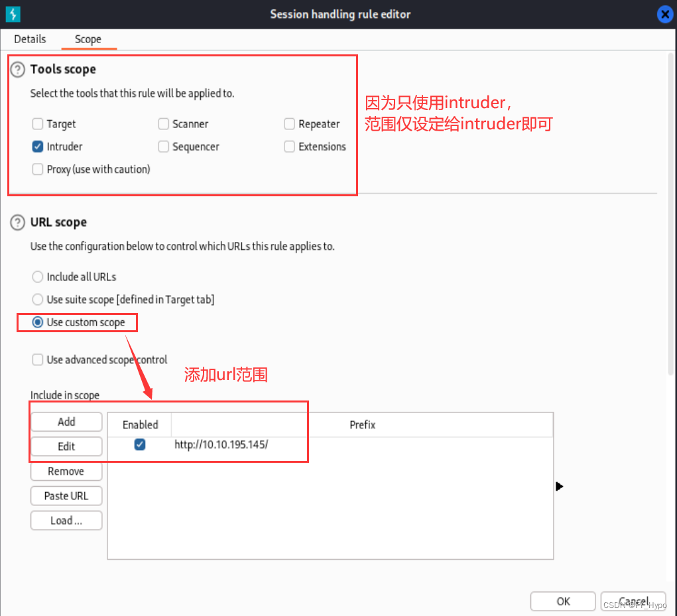Enable the Target tool checkbox
The width and height of the screenshot is (677, 616).
(x=38, y=124)
